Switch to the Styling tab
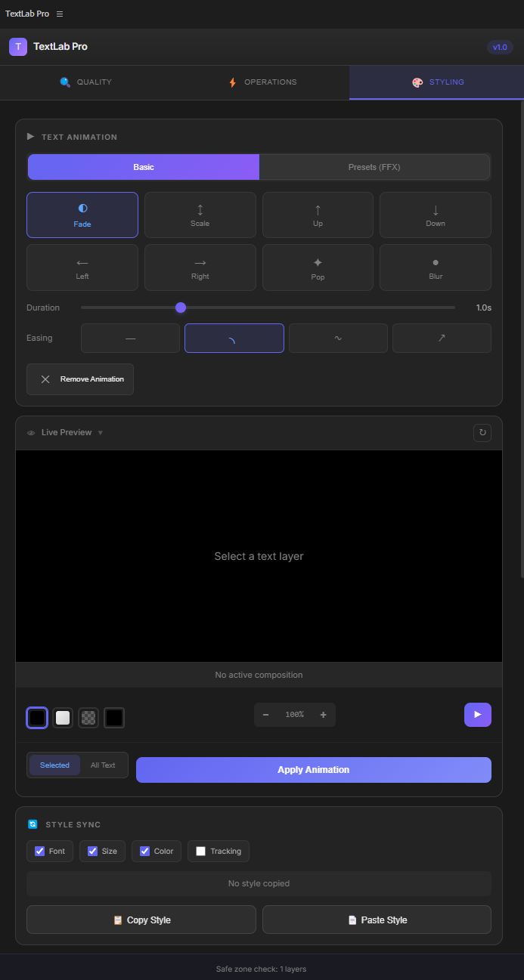This screenshot has height=980, width=524. point(436,82)
